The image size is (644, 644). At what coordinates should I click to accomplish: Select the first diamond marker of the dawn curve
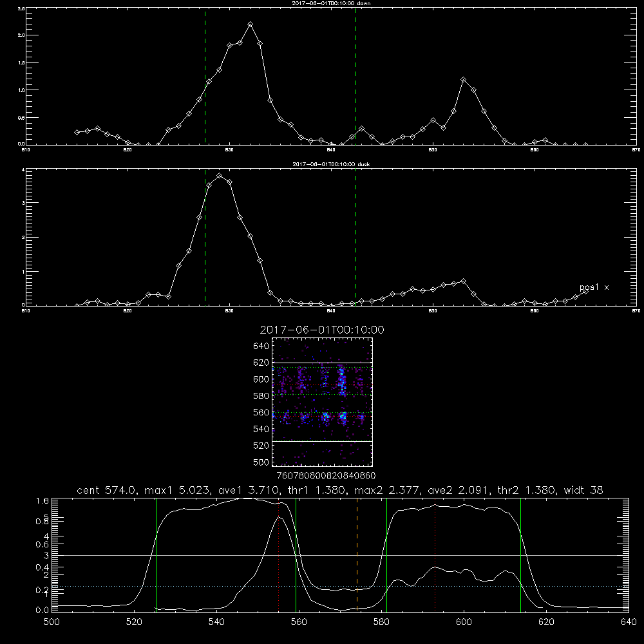[x=77, y=132]
